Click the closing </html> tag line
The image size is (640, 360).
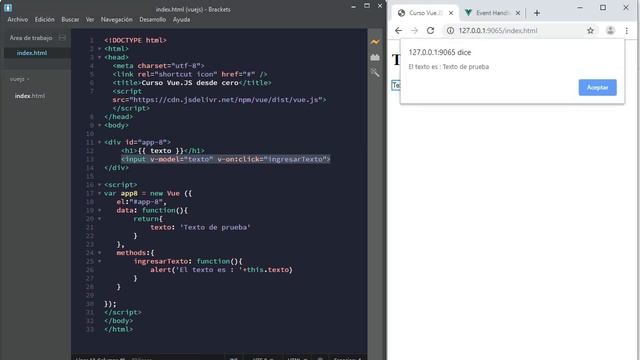click(118, 329)
